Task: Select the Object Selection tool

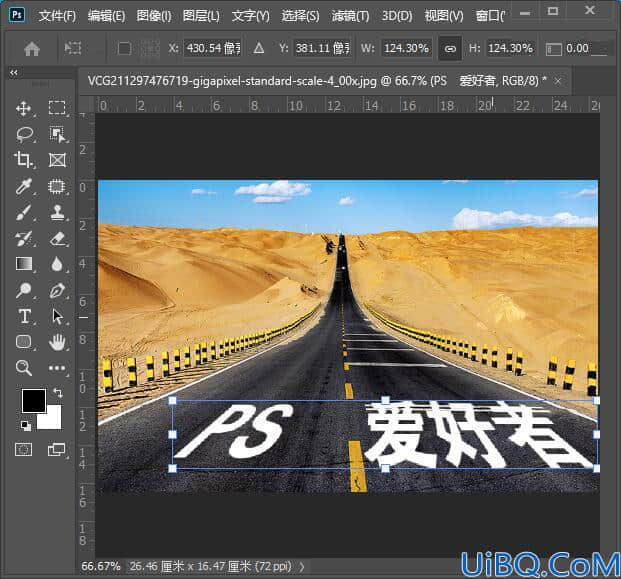Action: (x=58, y=134)
